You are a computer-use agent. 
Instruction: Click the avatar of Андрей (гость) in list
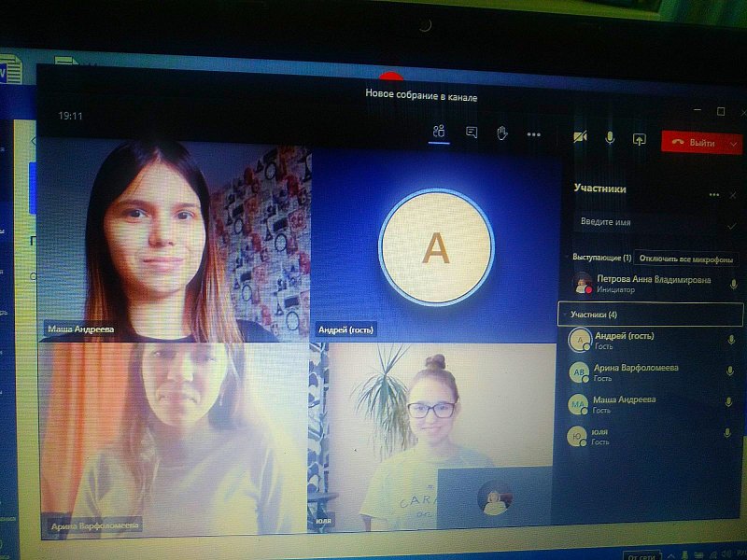coord(580,341)
